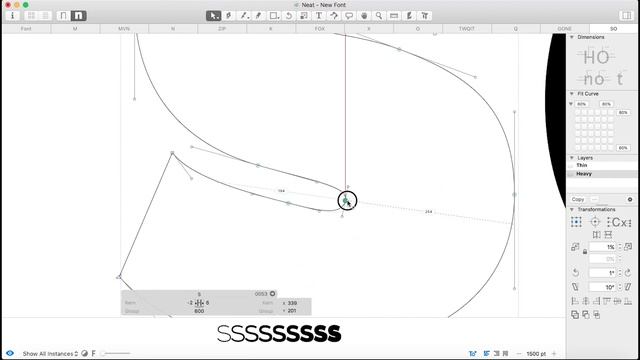Show closed-path outline view mode
Screen dimensions: 640x360
coord(63,16)
